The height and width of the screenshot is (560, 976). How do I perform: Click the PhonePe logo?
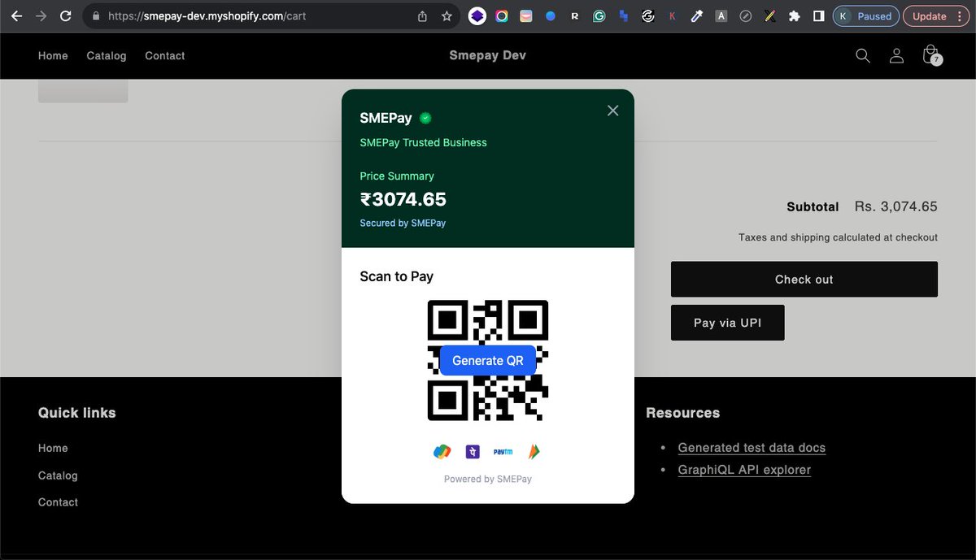tap(473, 451)
